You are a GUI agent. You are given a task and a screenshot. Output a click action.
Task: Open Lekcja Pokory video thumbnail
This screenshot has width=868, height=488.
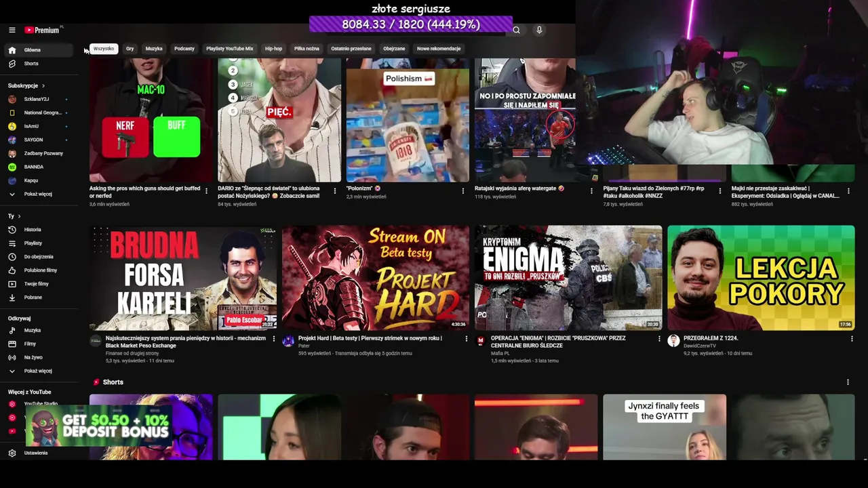coord(761,278)
